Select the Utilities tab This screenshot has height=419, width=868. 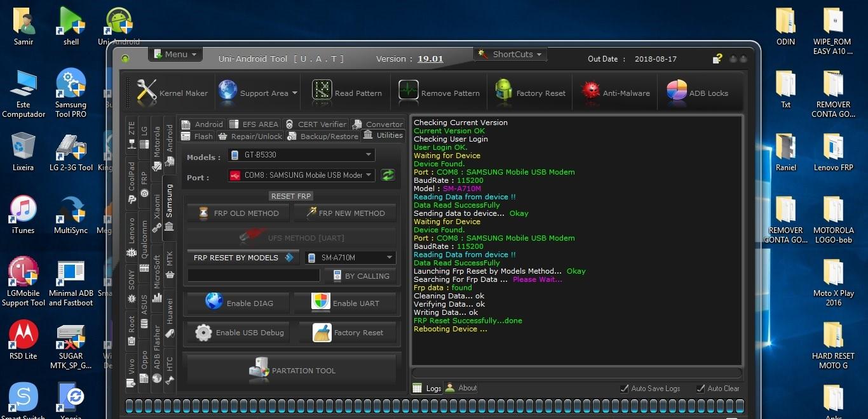[x=383, y=135]
